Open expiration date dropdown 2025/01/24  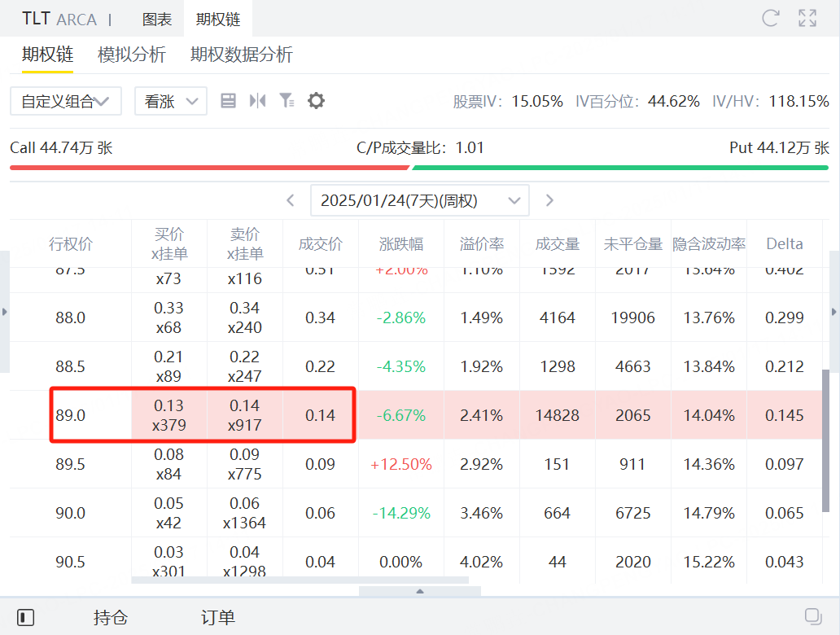[420, 200]
